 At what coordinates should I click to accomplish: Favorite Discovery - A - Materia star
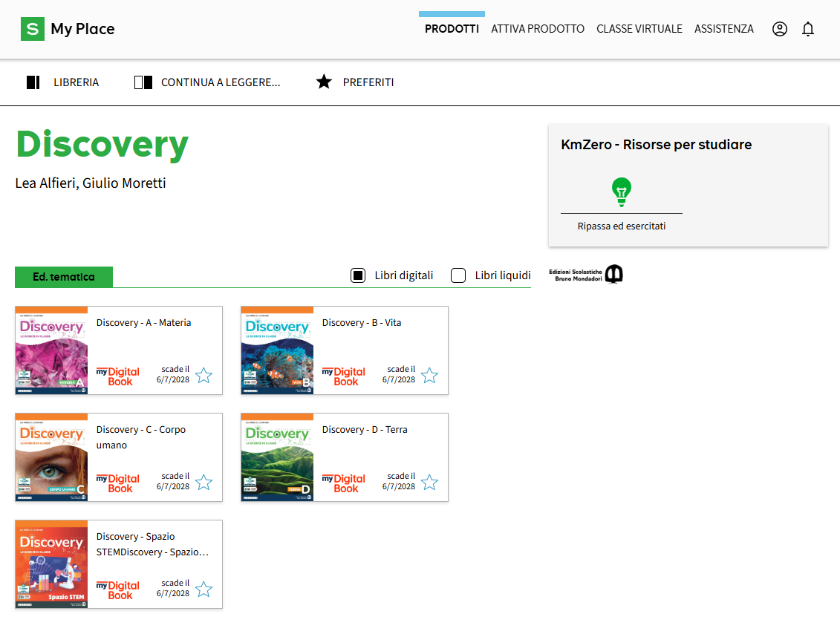[204, 376]
